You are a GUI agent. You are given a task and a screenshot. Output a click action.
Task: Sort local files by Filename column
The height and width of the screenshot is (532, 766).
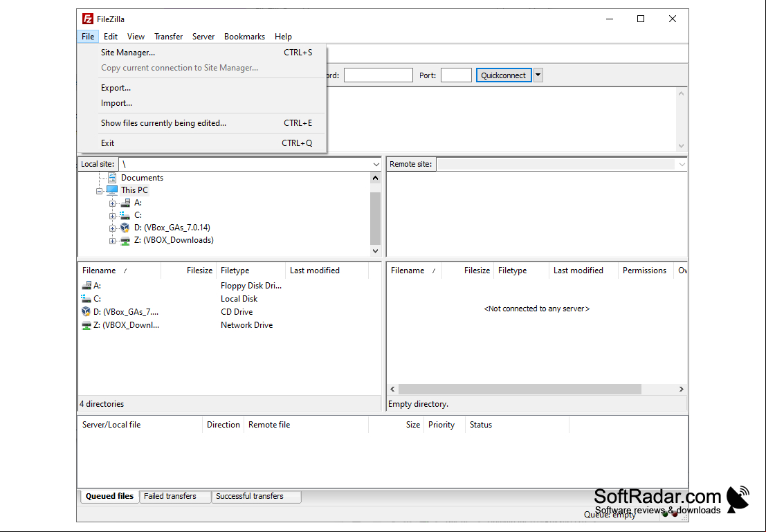tap(119, 270)
